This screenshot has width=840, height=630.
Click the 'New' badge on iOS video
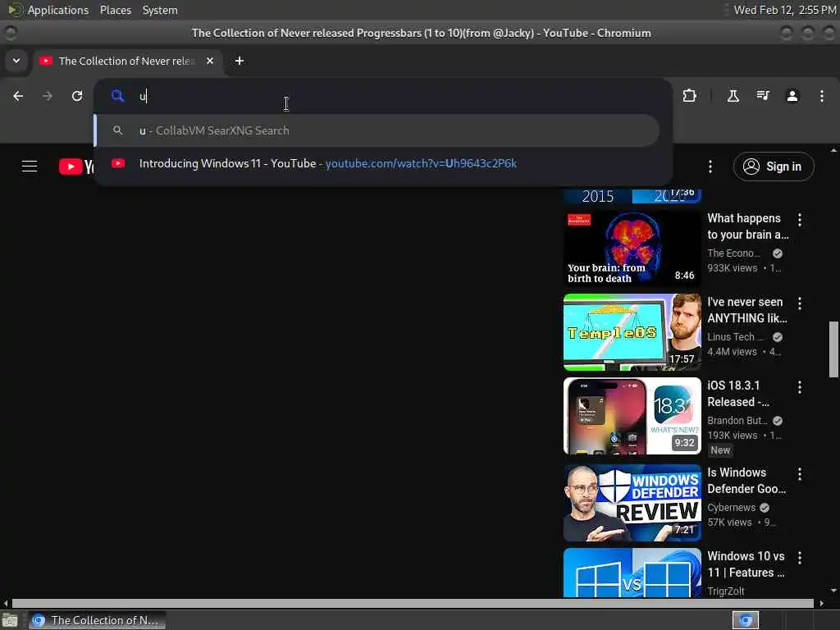coord(720,450)
